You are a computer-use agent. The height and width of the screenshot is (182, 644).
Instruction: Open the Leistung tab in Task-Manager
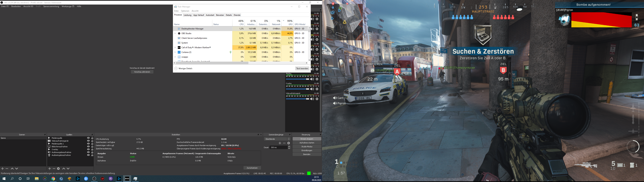[x=187, y=15]
